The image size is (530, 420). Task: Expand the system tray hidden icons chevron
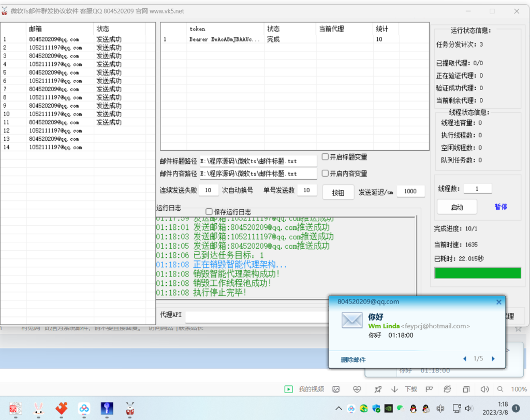coord(338,408)
